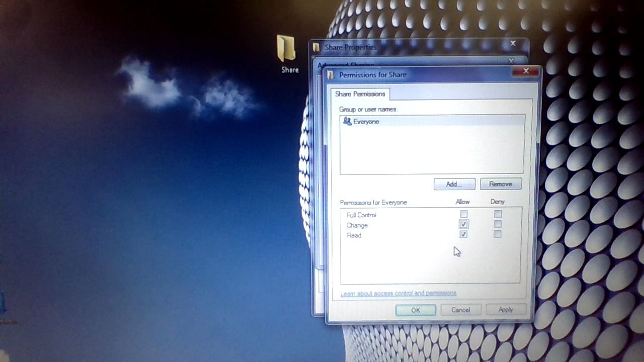The height and width of the screenshot is (362, 644).
Task: Select Everyone in the group list
Action: (x=366, y=121)
